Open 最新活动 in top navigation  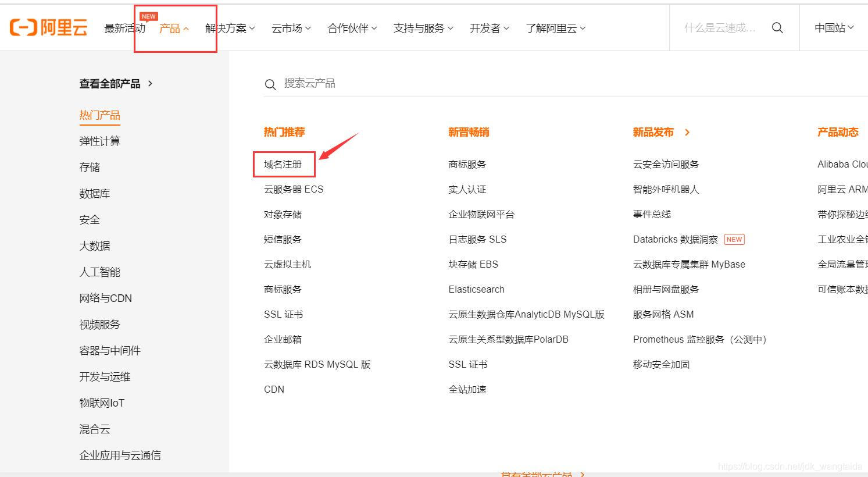pyautogui.click(x=124, y=28)
